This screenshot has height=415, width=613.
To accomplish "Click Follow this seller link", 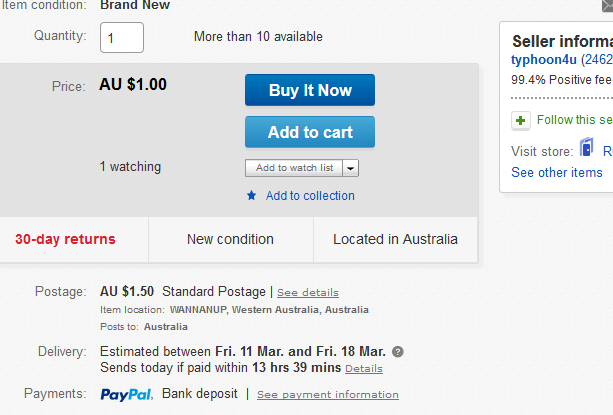I will pyautogui.click(x=575, y=120).
